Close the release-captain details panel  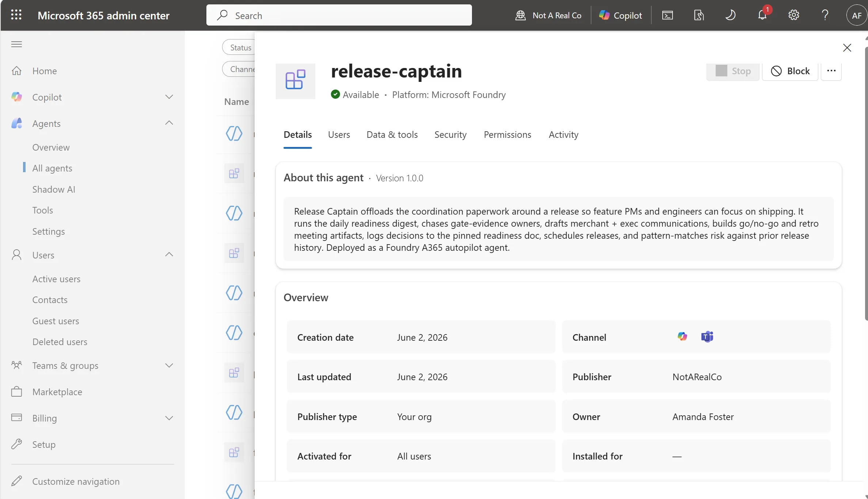[847, 48]
